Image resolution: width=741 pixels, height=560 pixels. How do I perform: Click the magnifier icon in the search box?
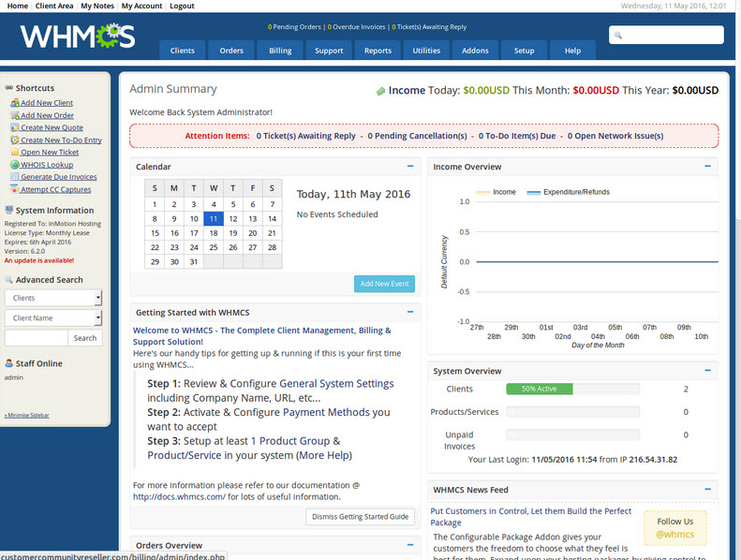(618, 35)
